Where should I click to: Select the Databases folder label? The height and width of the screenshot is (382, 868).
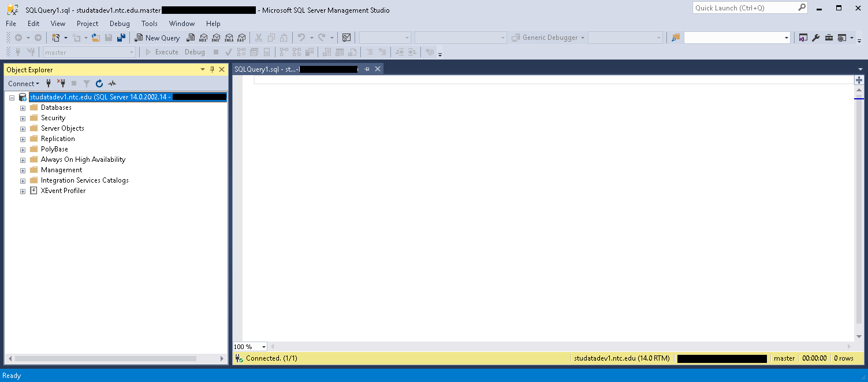(x=56, y=107)
